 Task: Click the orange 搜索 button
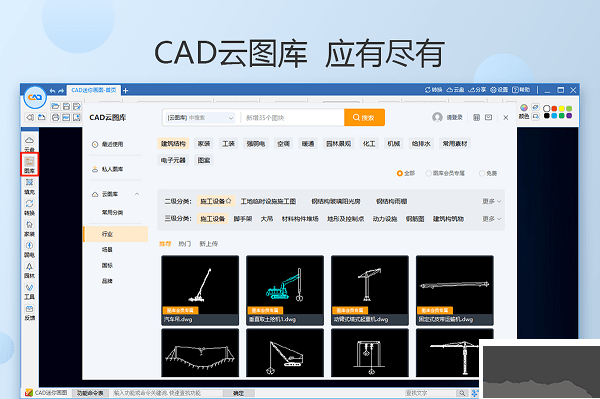tap(364, 117)
